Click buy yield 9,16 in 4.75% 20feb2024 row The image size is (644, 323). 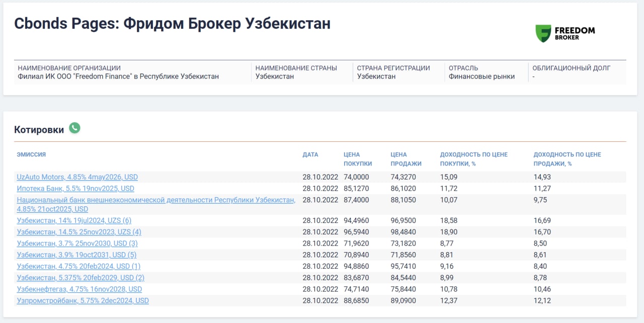click(447, 266)
